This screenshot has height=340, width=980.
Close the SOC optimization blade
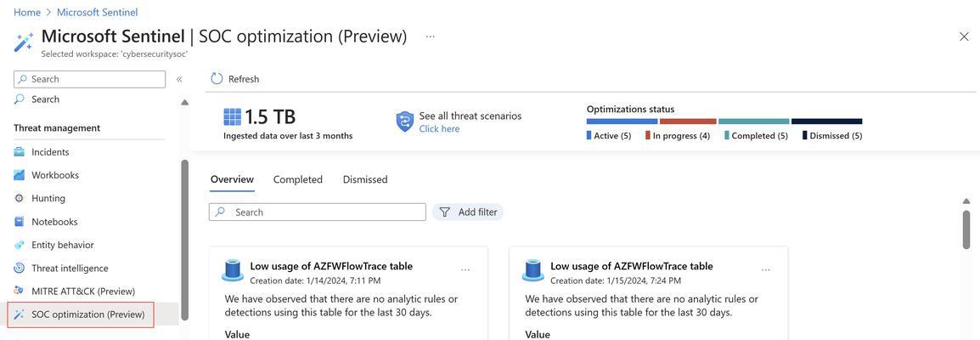964,37
